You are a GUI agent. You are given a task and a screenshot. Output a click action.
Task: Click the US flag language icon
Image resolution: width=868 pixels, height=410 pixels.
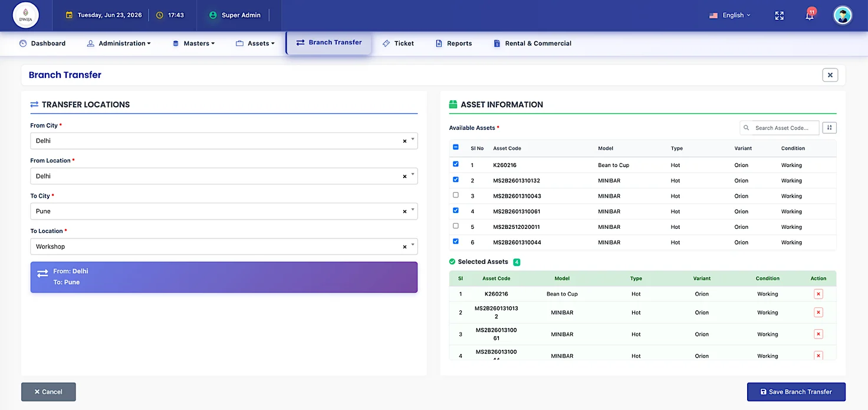click(x=714, y=15)
